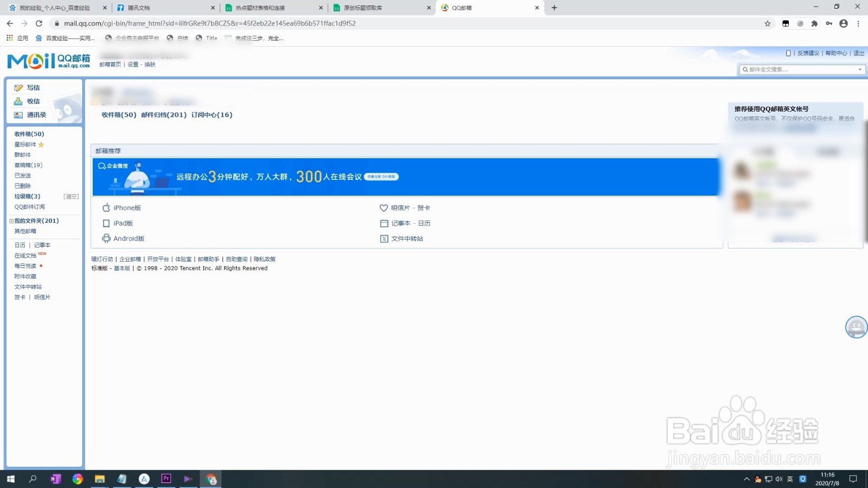Open 在线文档 in the sidebar

tap(25, 255)
